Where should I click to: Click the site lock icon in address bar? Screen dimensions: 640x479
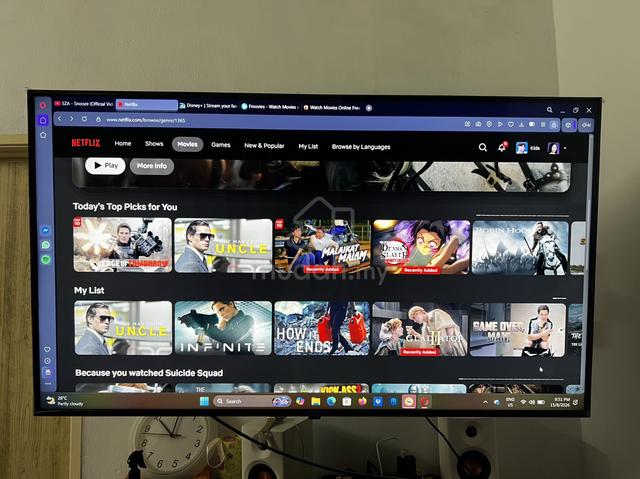pyautogui.click(x=98, y=120)
